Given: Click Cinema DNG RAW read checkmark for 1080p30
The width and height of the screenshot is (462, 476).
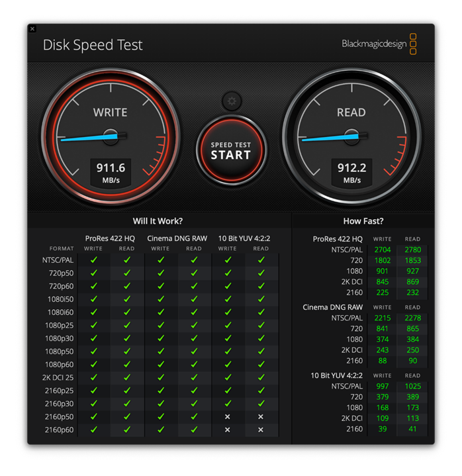Looking at the screenshot, I should (x=194, y=338).
